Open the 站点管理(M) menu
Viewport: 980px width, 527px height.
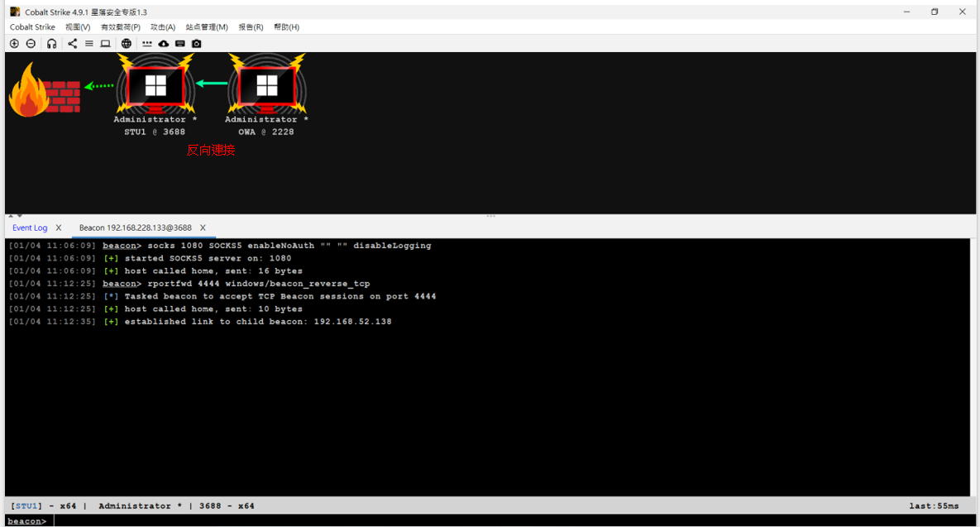[x=207, y=26]
